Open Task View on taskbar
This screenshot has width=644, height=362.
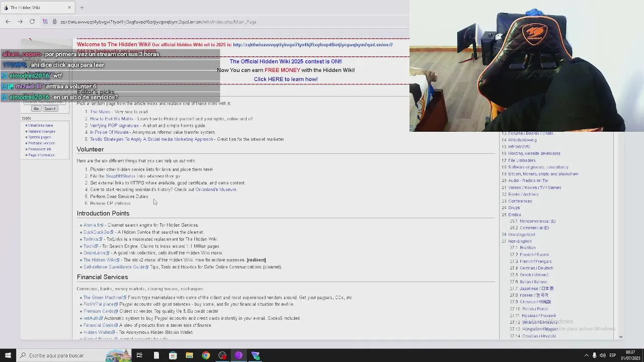tap(139, 355)
